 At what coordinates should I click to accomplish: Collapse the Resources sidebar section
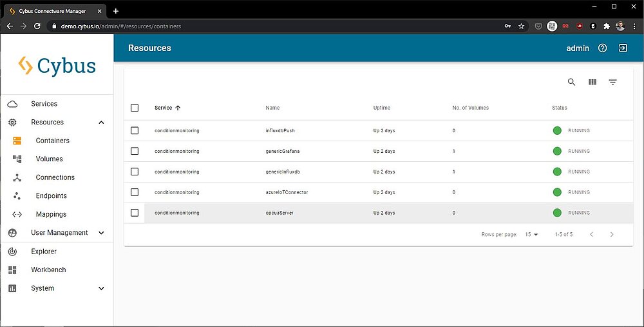click(101, 123)
